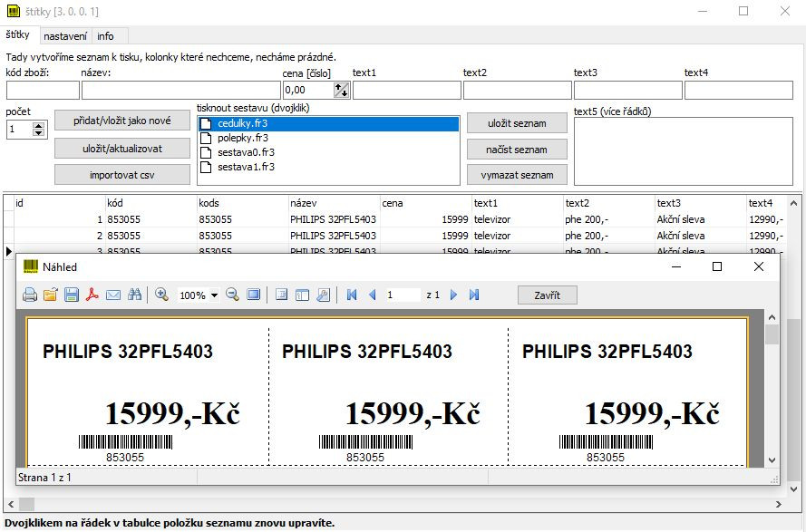Open the cena price spinner control

pyautogui.click(x=342, y=90)
